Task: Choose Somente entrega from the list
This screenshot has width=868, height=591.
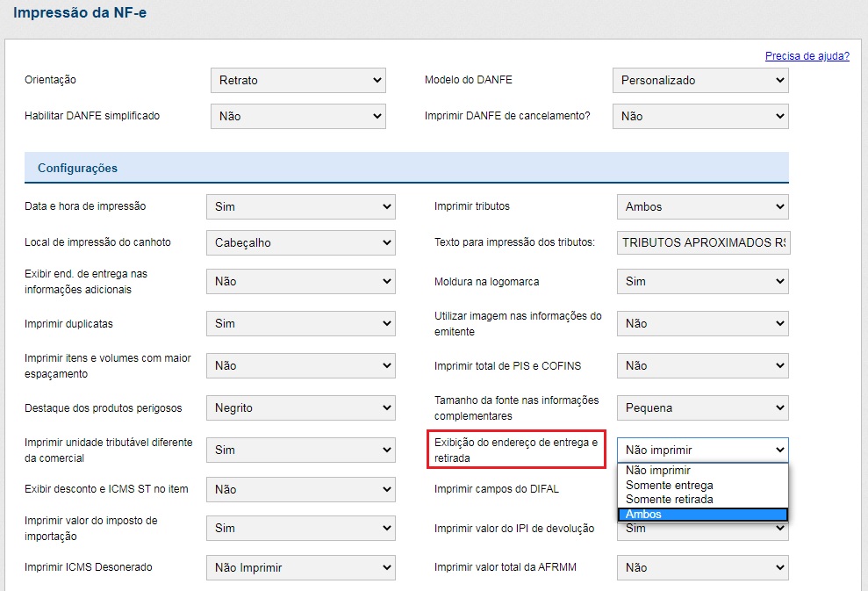Action: (702, 485)
